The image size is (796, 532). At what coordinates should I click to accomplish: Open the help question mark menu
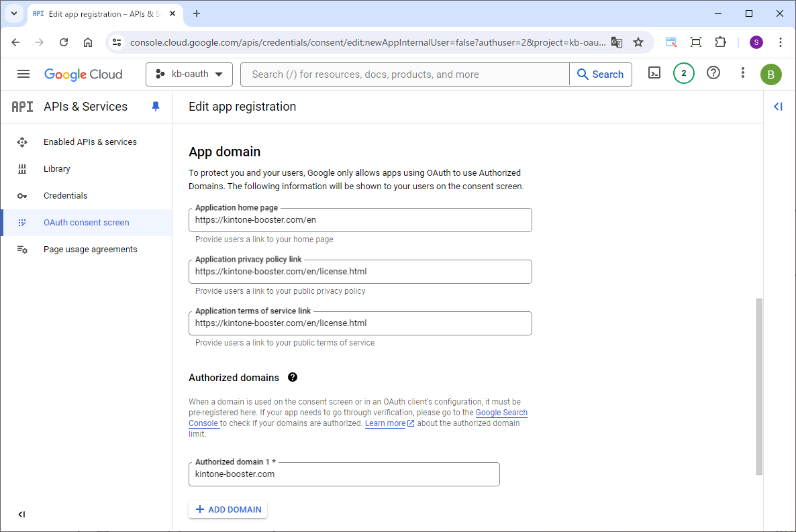(713, 73)
